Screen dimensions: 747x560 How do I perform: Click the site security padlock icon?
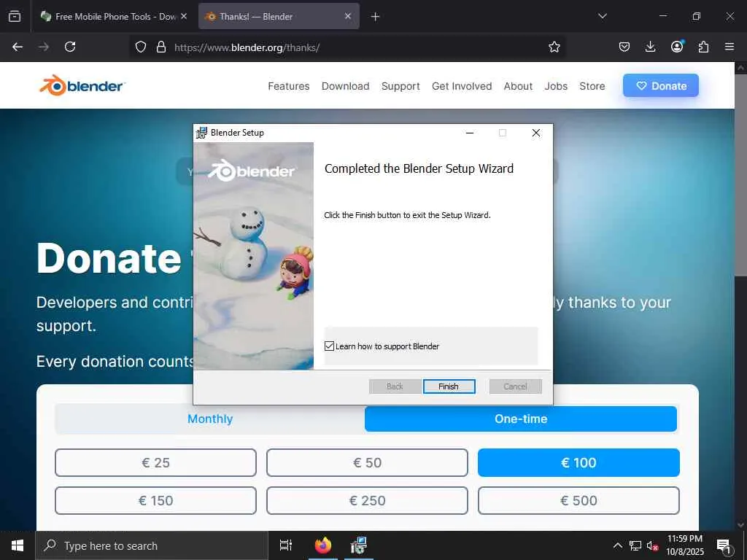pos(161,47)
